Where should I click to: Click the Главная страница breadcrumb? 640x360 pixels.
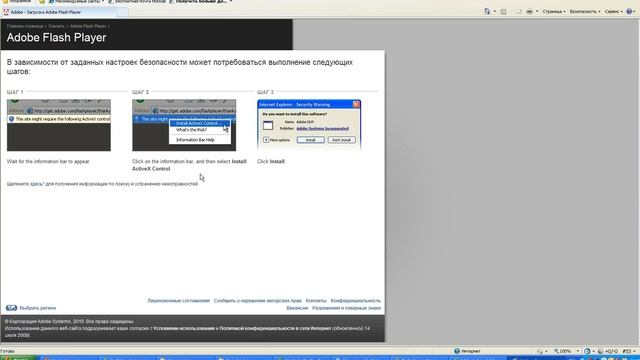(24, 26)
